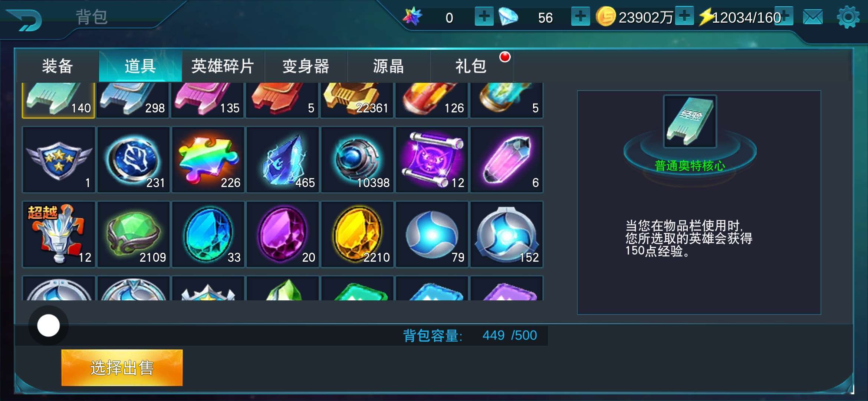Tap the white floating assist circle
868x401 pixels.
[49, 326]
